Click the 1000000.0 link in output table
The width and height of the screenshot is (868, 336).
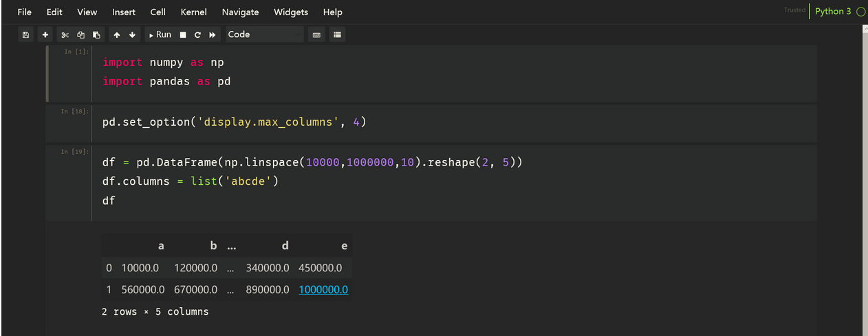tap(323, 290)
